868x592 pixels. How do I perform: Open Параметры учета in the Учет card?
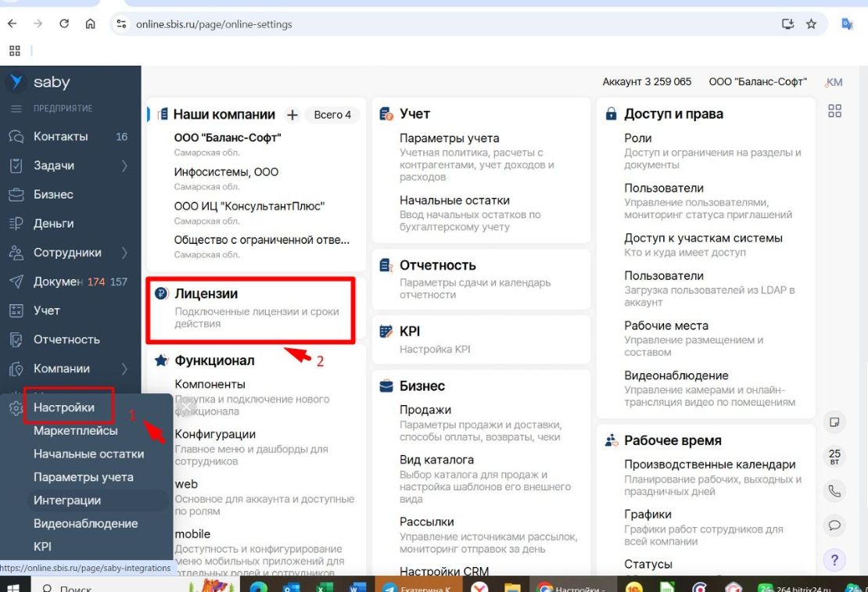pyautogui.click(x=449, y=138)
